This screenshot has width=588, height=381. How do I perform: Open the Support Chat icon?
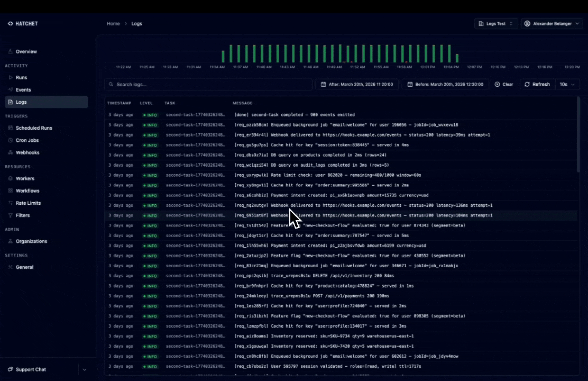pyautogui.click(x=11, y=369)
